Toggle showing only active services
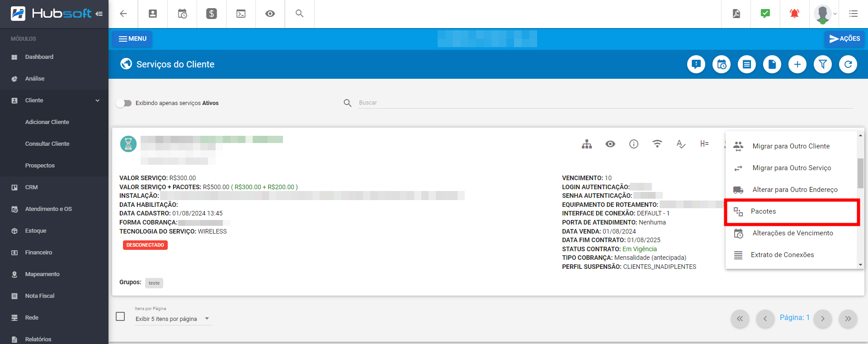Screen dimensions: 868x344 pos(123,103)
